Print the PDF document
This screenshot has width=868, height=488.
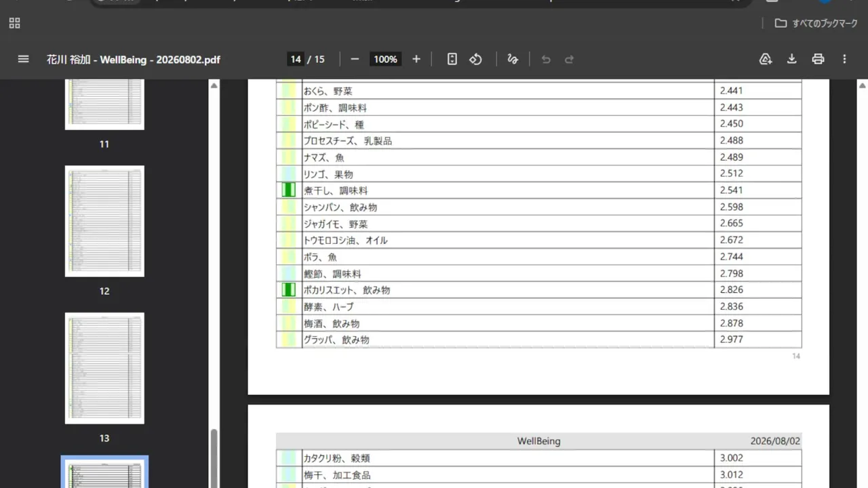[x=818, y=59]
